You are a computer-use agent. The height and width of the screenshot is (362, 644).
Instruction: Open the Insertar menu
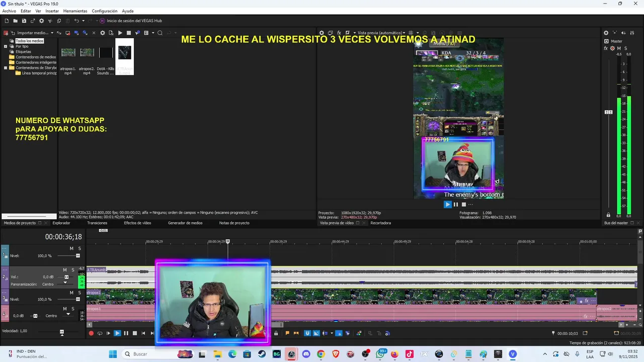point(52,11)
